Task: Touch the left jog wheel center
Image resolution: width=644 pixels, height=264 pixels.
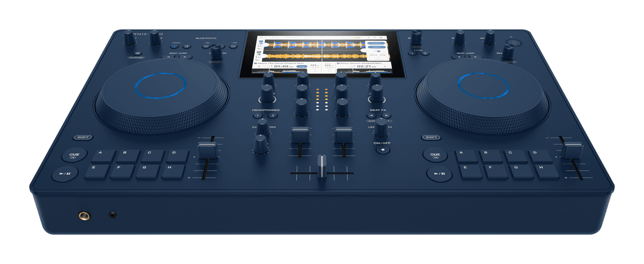Action: [160, 85]
